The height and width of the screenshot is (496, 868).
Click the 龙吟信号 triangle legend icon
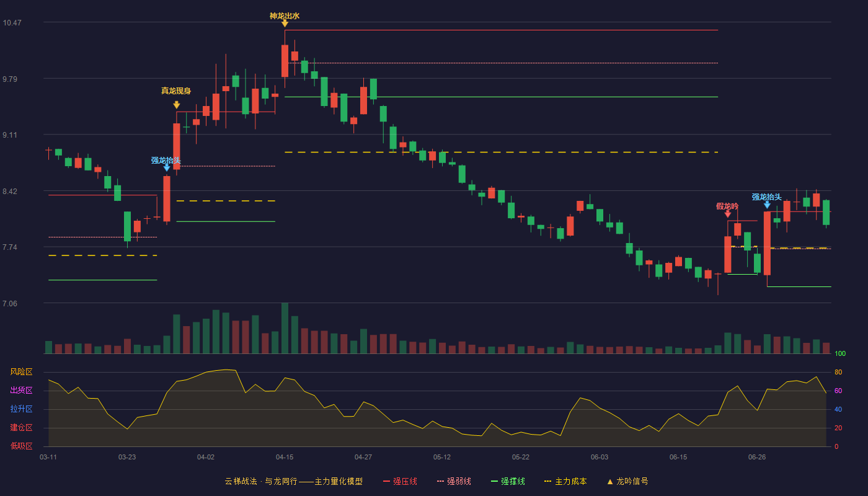609,481
